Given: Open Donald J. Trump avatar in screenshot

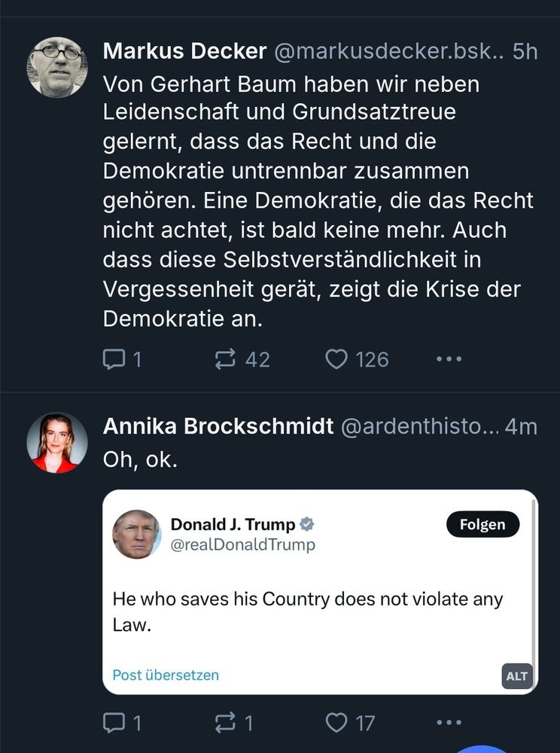Looking at the screenshot, I should point(137,534).
